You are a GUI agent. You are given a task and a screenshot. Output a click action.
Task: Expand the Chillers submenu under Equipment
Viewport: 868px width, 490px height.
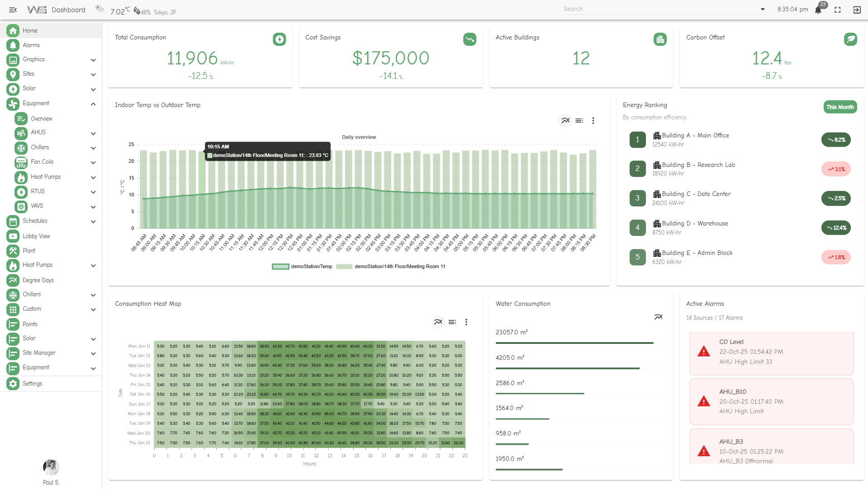click(93, 148)
